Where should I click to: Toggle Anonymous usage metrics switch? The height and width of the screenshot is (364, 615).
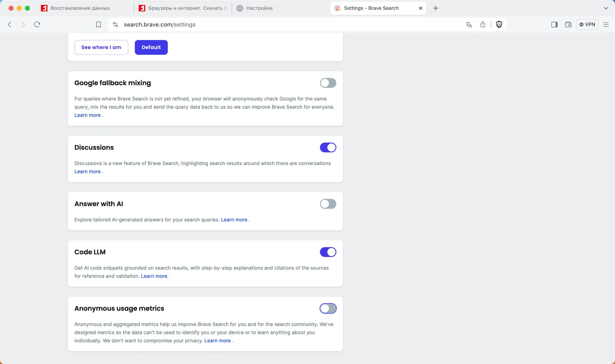328,309
